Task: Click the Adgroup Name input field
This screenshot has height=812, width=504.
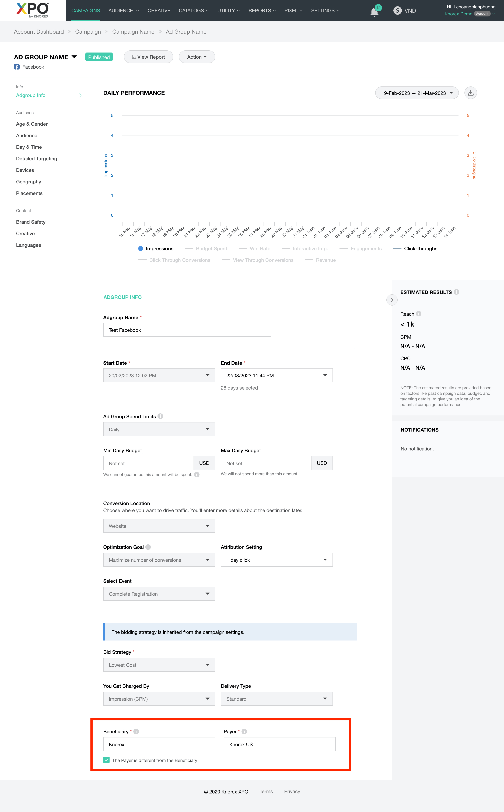Action: [187, 330]
